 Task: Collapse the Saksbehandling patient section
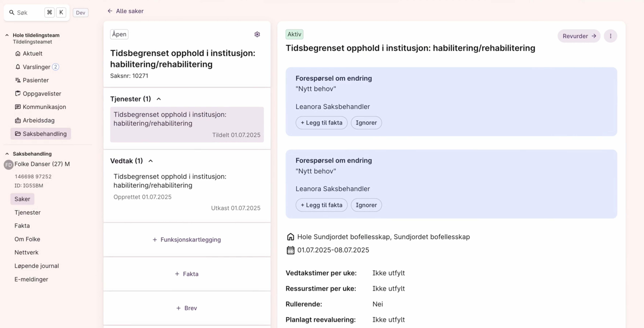[7, 154]
